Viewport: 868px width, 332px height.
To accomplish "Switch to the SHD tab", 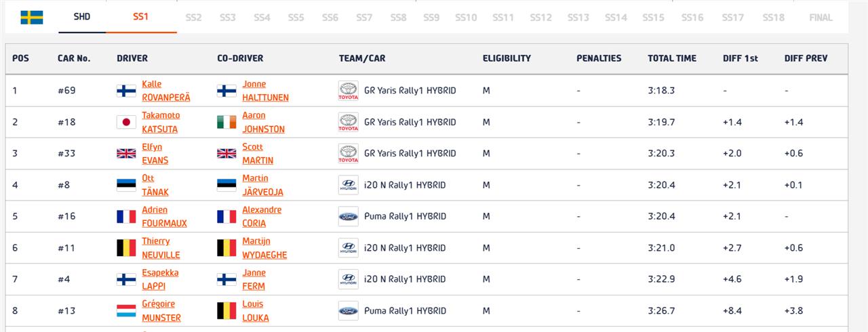I will (82, 18).
